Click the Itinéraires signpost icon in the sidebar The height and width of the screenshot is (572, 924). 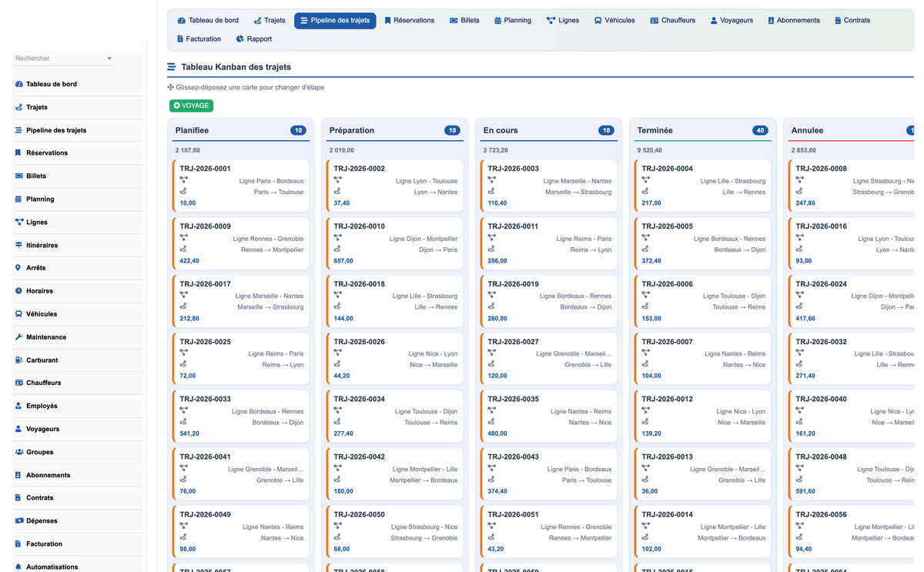tap(18, 245)
